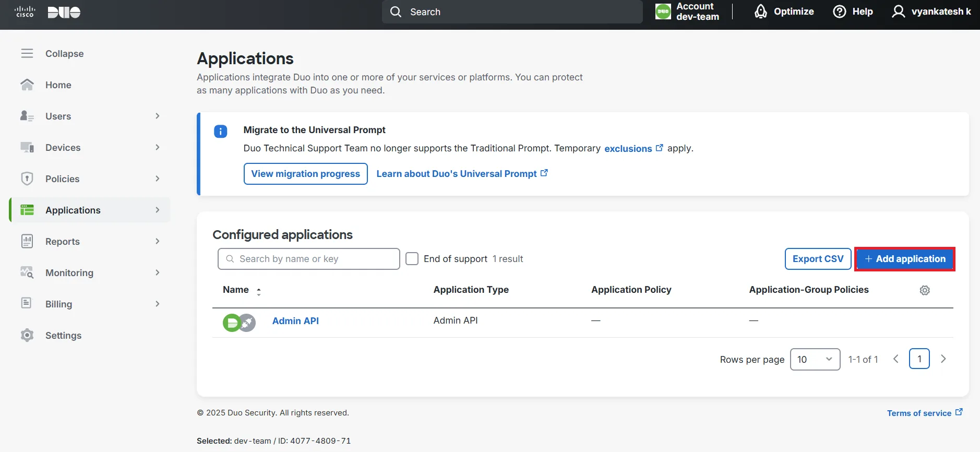This screenshot has height=452, width=980.
Task: Open the Rows per page dropdown
Action: point(815,359)
